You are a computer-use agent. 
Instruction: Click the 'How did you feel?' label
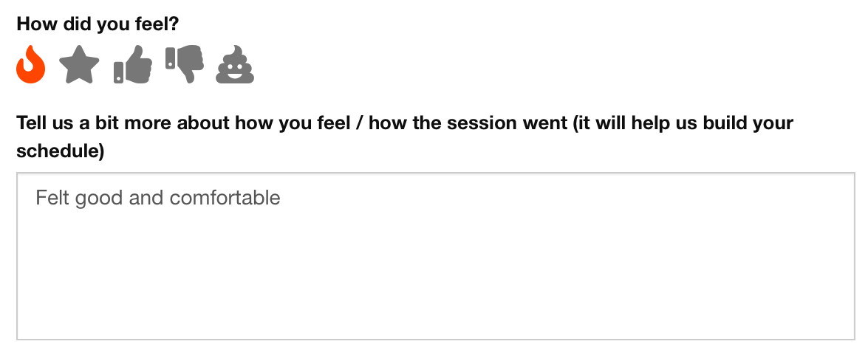[x=98, y=24]
